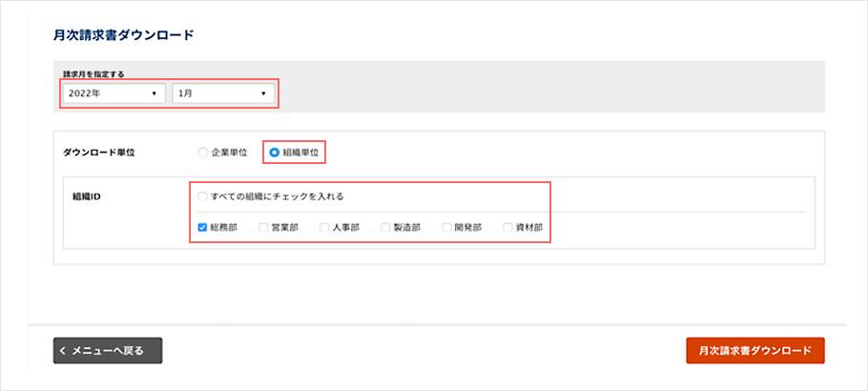Select the 企業単位 radio button
868x391 pixels.
coord(202,152)
